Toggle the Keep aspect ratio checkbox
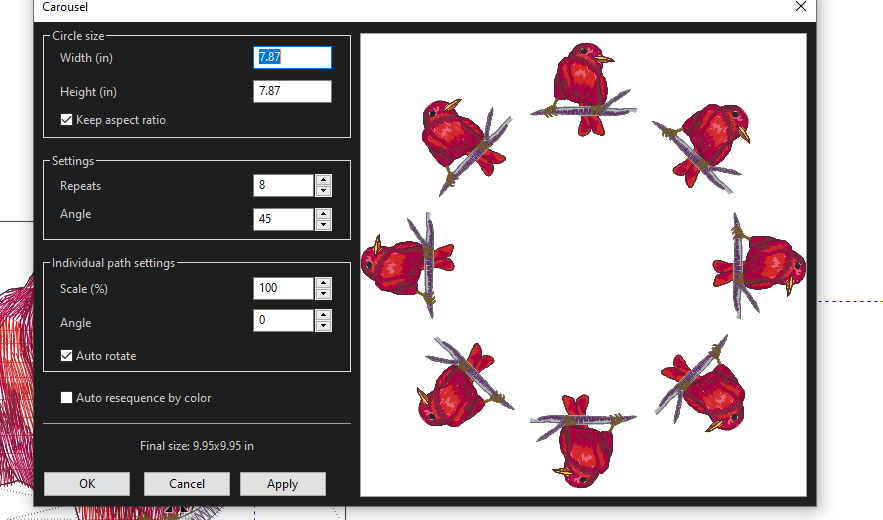 click(66, 119)
